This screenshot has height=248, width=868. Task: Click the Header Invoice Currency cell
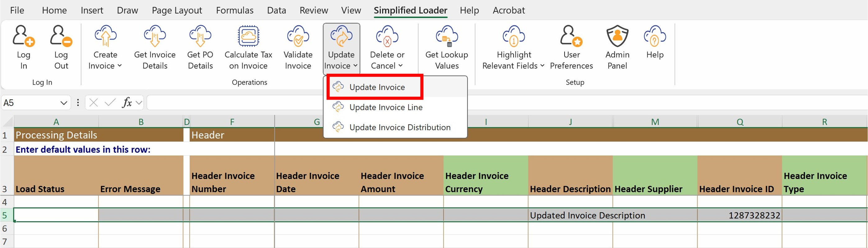coord(486,176)
